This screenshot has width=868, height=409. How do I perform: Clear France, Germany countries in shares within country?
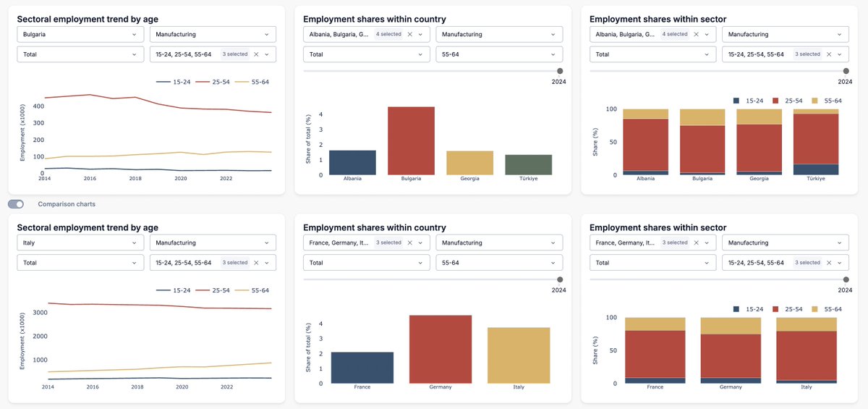(409, 243)
